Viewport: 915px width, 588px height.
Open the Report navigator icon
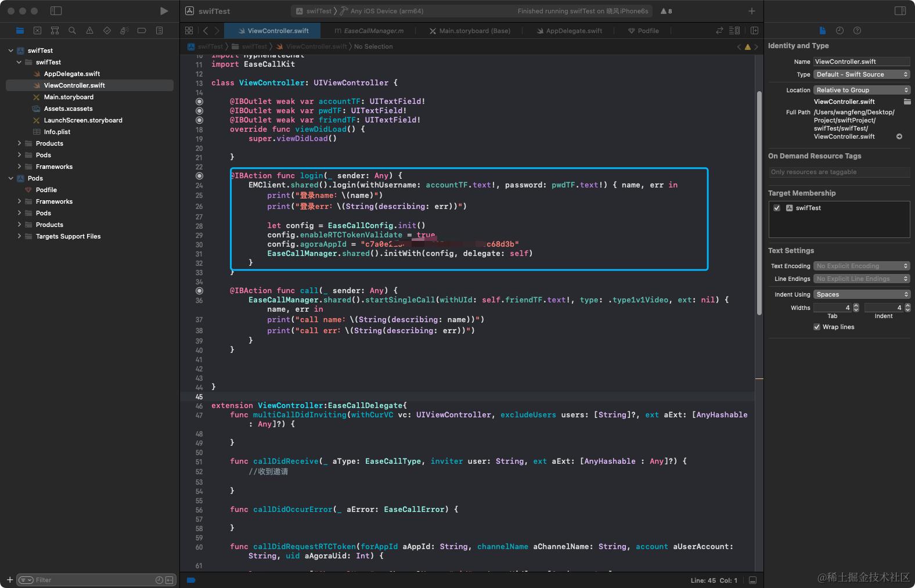159,31
